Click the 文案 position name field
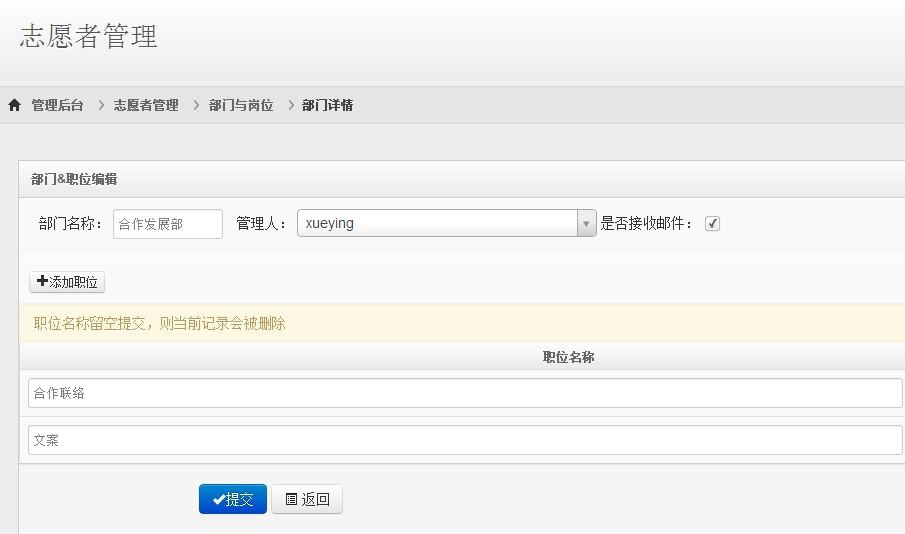Screen dimensions: 905x534 (465, 440)
